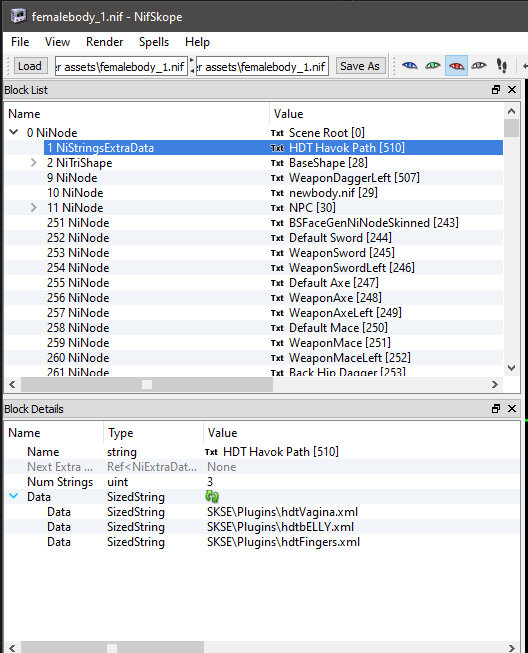Click the Txt icon beside BSFaceGenNiNodeSkinned
528x653 pixels.
coord(277,223)
